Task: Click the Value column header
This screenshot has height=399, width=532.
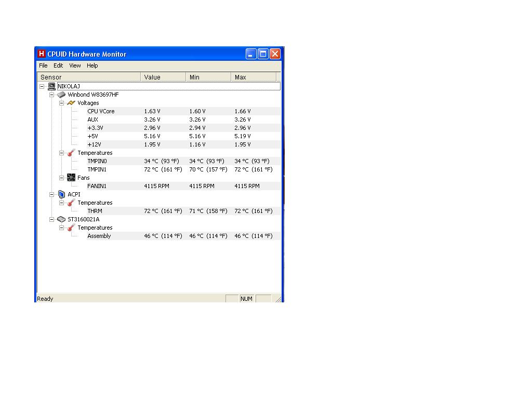Action: pos(163,77)
